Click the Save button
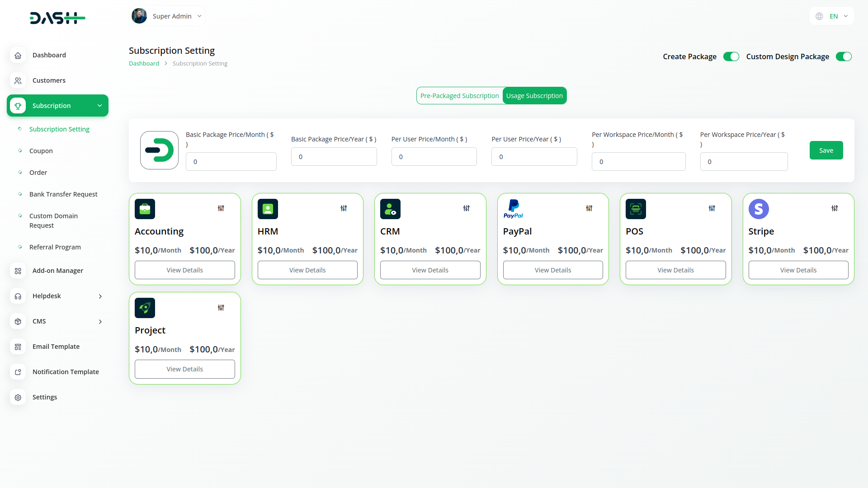The image size is (868, 488). (826, 150)
